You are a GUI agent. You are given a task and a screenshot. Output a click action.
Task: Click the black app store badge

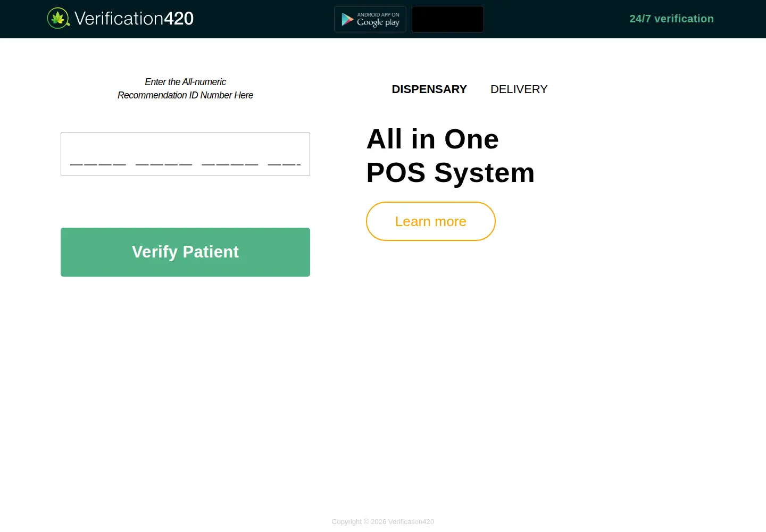(x=448, y=19)
